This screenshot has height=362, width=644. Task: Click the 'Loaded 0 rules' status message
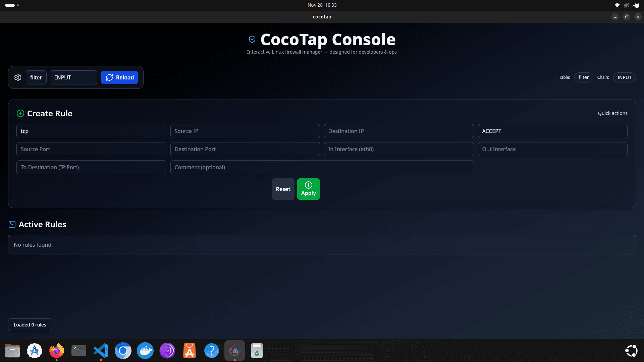[30, 325]
